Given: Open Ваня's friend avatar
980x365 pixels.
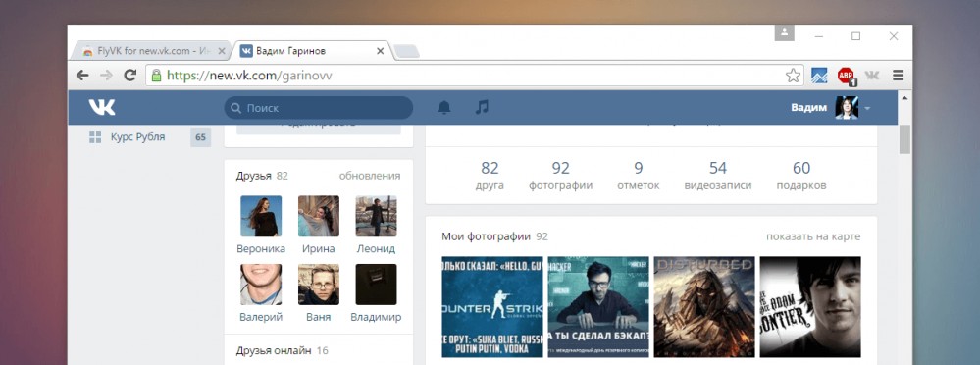Looking at the screenshot, I should pos(319,285).
